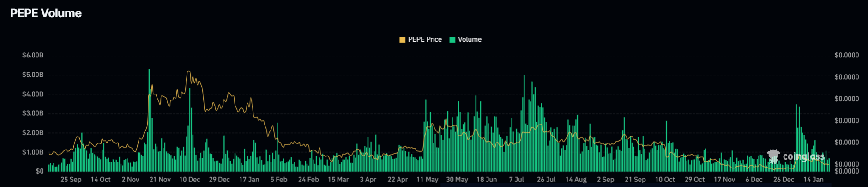This screenshot has width=868, height=187.
Task: Click the $0 y-axis label
Action: [40, 171]
